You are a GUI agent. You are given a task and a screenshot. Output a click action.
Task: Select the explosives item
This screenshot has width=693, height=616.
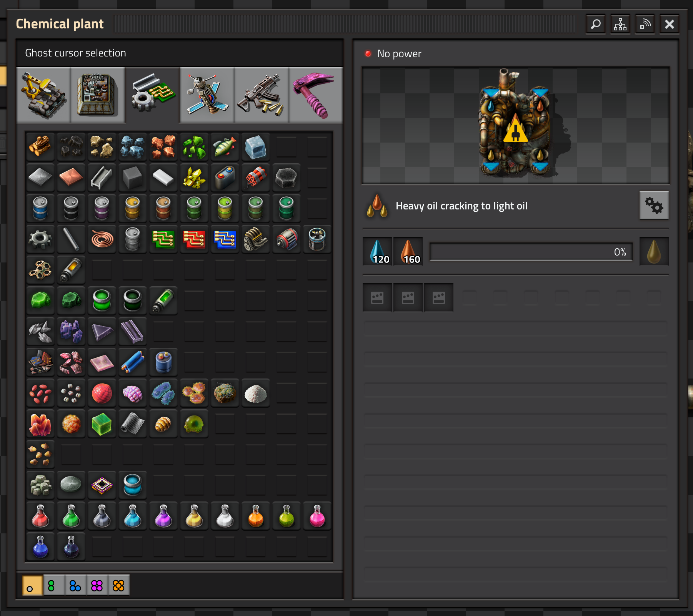[x=256, y=178]
